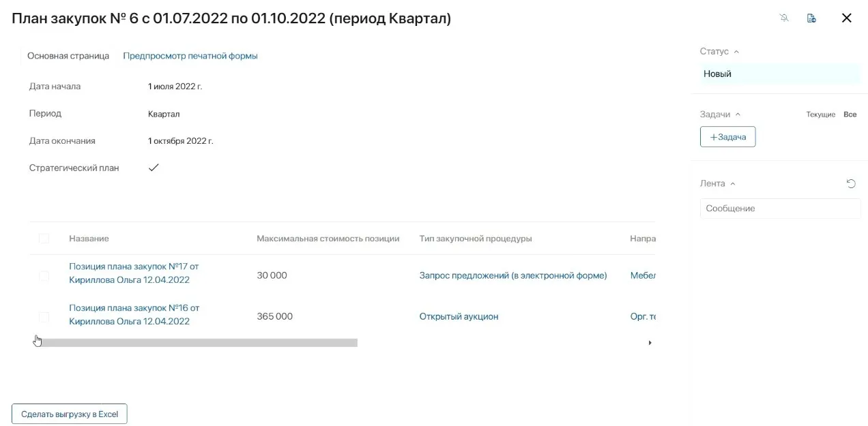Image resolution: width=868 pixels, height=426 pixels.
Task: Collapse the Лента section
Action: pos(734,183)
